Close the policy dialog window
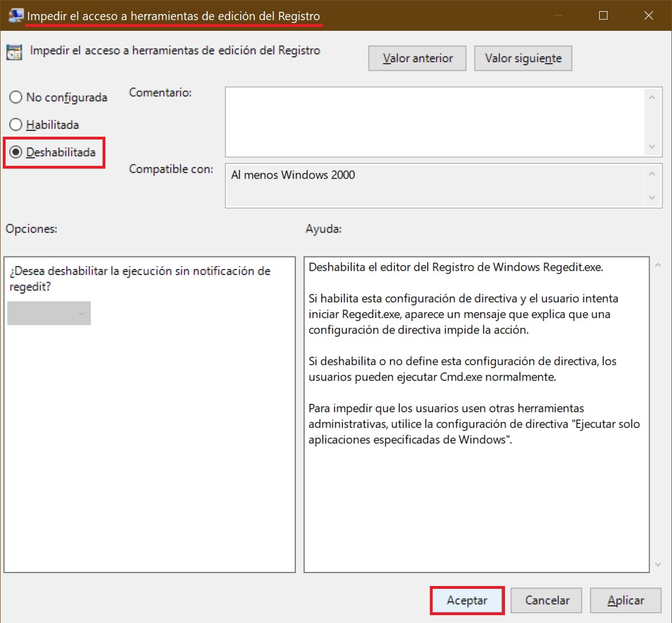 coord(648,15)
